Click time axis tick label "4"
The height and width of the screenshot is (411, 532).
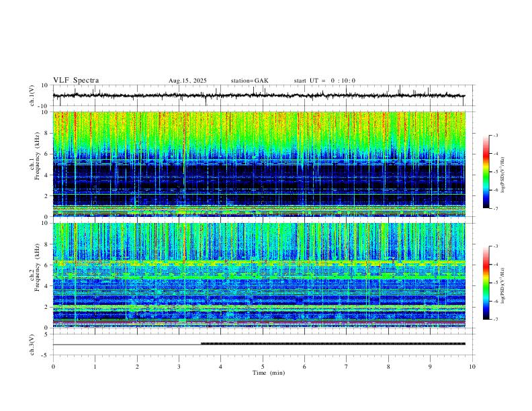[x=221, y=367]
